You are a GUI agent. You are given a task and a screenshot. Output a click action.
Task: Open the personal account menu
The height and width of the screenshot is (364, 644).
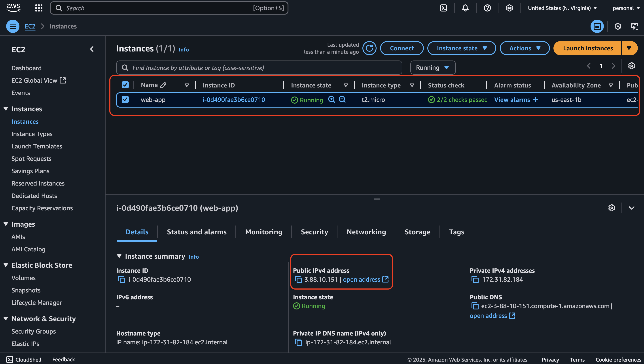[626, 8]
